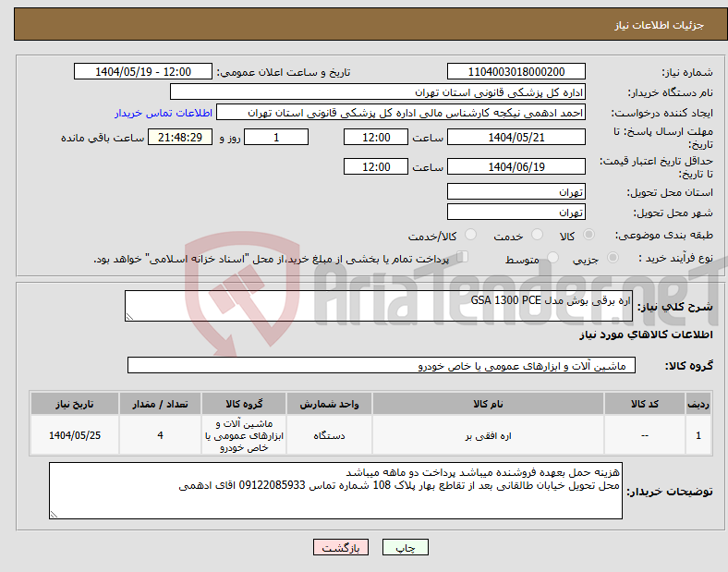Click the توضیحات خریدار text area
This screenshot has width=728, height=572.
click(x=335, y=491)
